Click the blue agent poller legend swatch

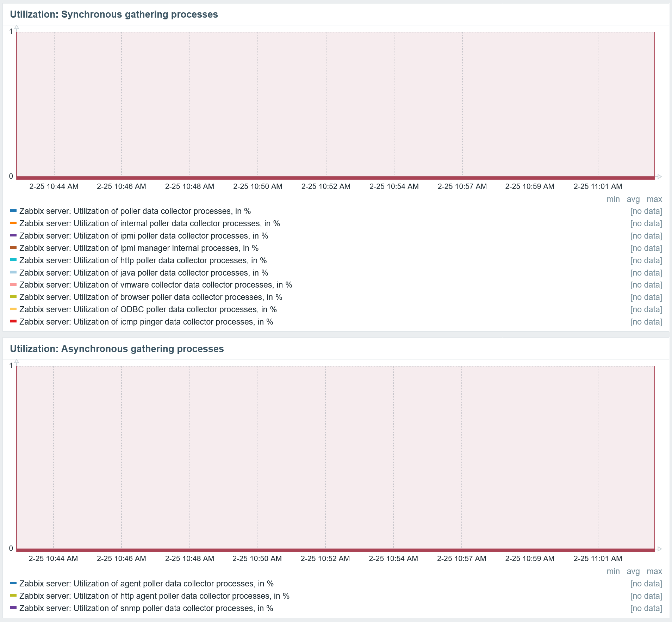[x=13, y=583]
